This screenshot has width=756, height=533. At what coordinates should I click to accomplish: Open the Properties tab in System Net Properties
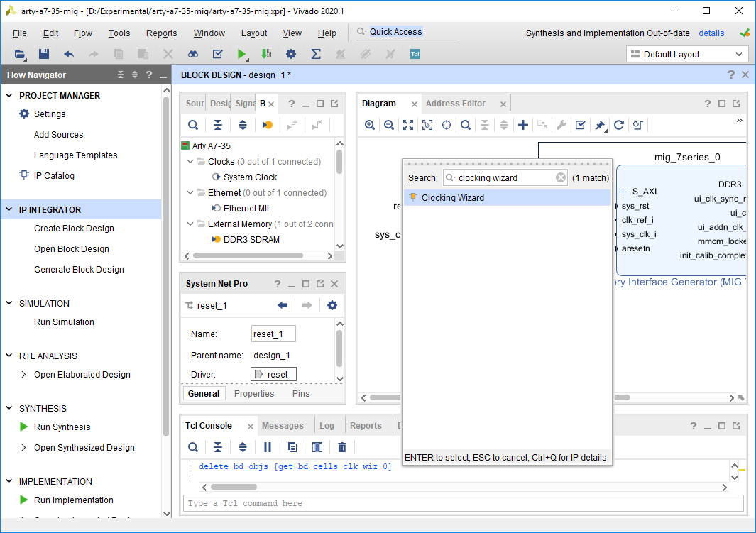tap(254, 394)
